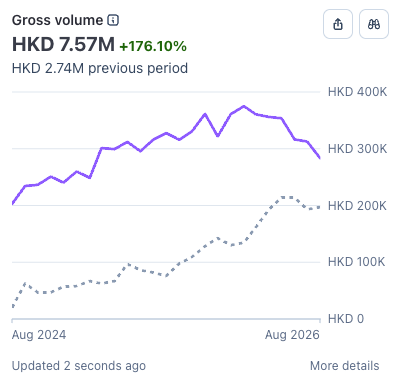Click the HKD 2.74M previous period text
Viewport: 398px width, 384px height.
point(100,68)
